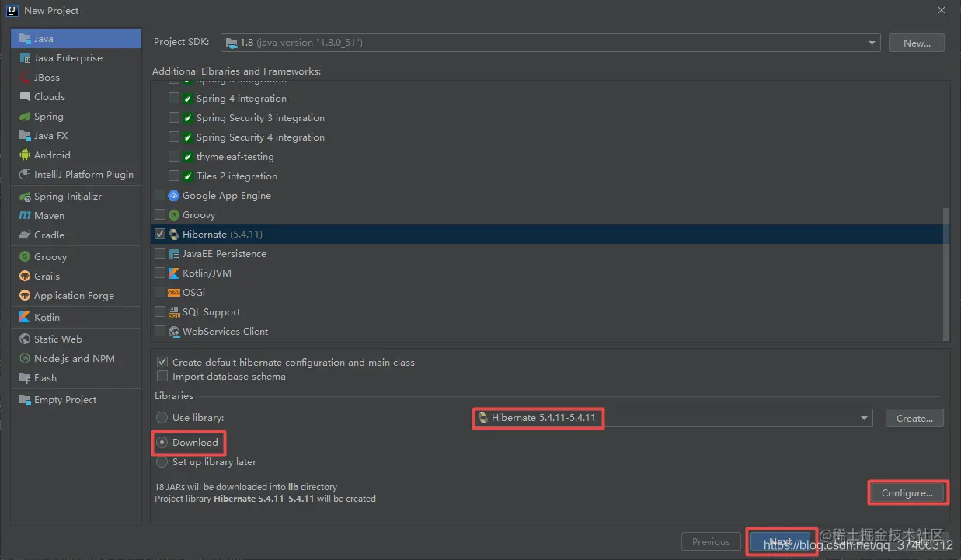Choose Set up library later option
The width and height of the screenshot is (961, 560).
click(x=162, y=461)
